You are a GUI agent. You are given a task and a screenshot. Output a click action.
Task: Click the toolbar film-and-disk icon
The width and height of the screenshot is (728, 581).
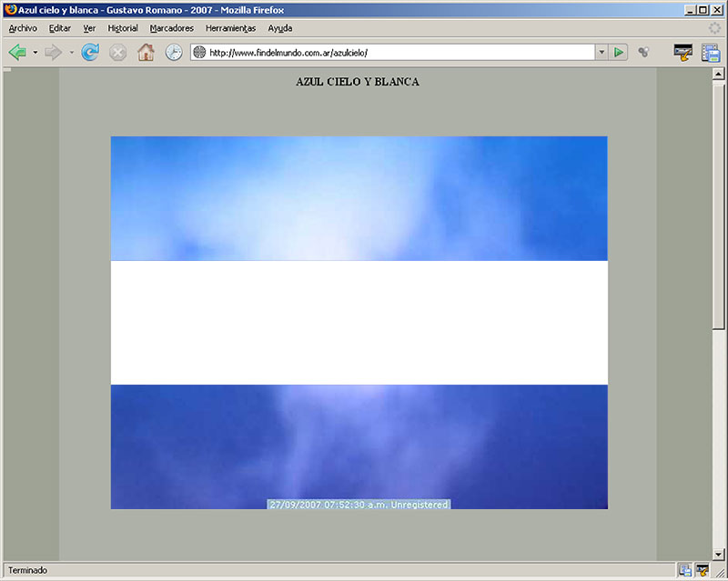[x=711, y=53]
